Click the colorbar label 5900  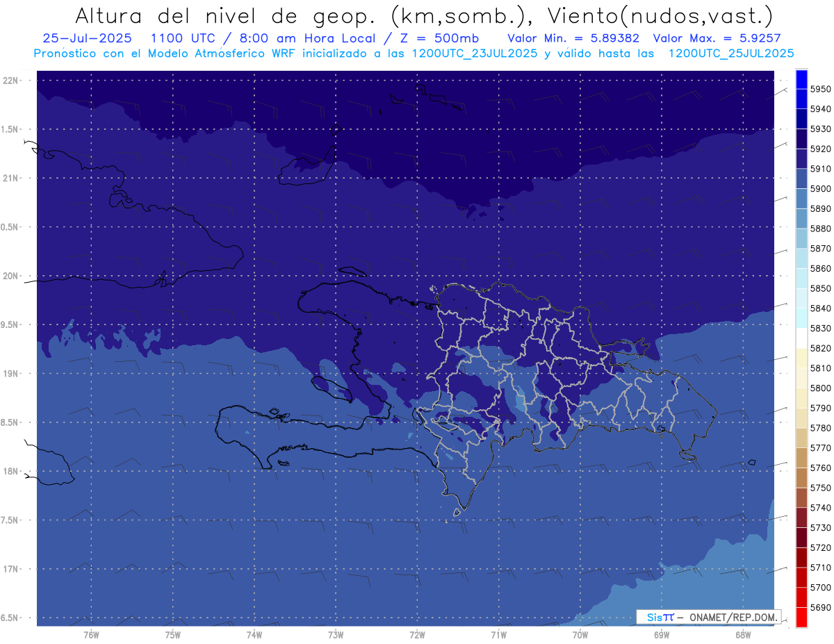820,189
